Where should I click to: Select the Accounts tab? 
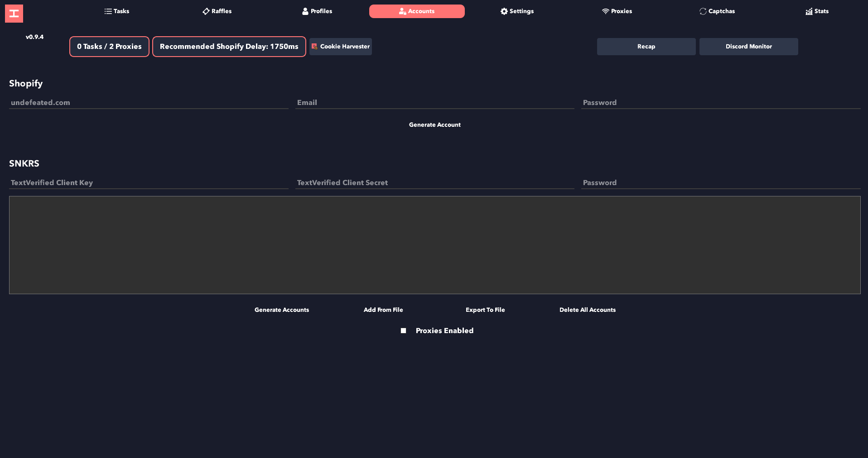(x=417, y=11)
